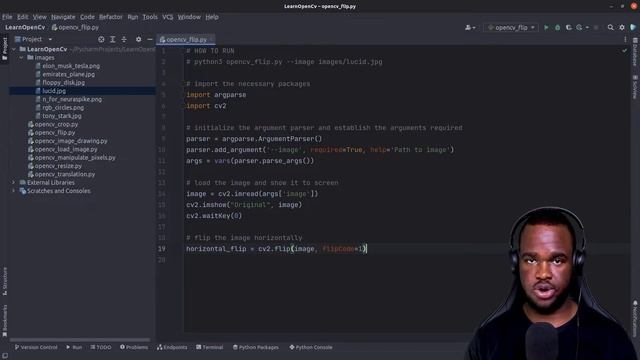Image resolution: width=640 pixels, height=360 pixels.
Task: Toggle Structure side tab
Action: (x=4, y=281)
